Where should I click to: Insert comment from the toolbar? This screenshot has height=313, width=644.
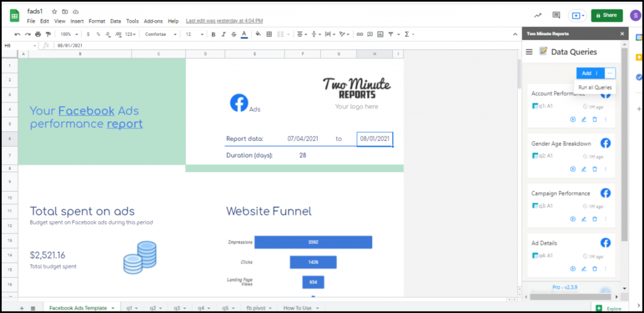point(370,35)
